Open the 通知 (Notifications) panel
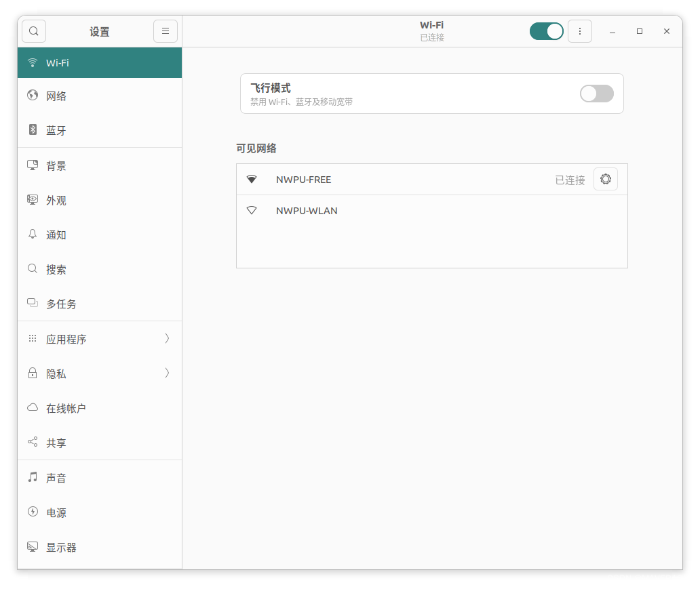Screen dimensions: 700x589 point(100,235)
